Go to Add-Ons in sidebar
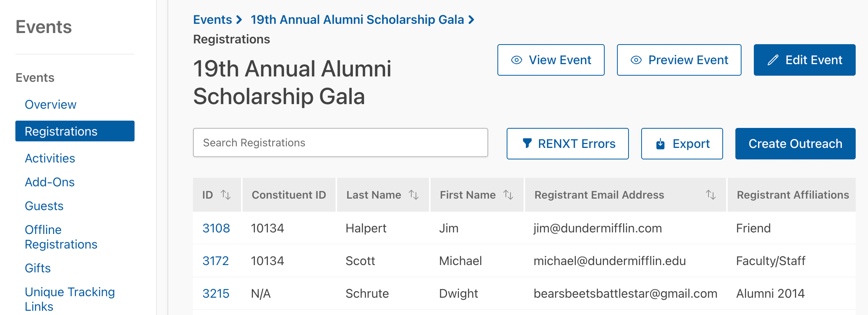Image resolution: width=868 pixels, height=315 pixels. click(50, 182)
